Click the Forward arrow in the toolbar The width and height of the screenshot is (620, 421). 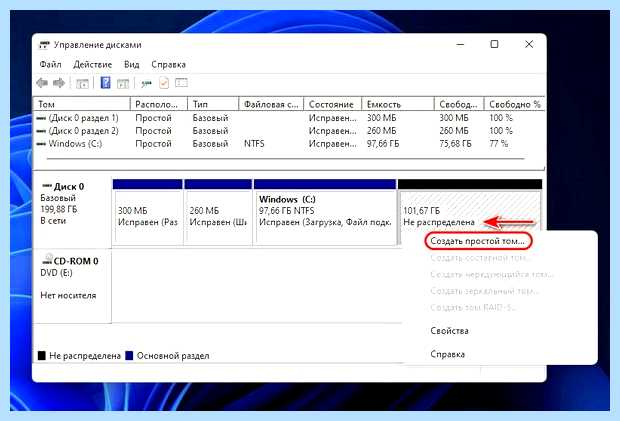59,83
